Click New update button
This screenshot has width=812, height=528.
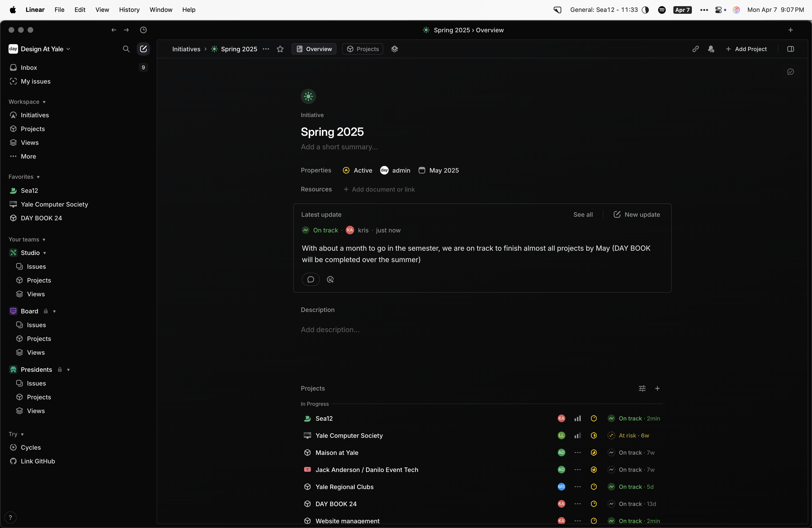click(637, 214)
